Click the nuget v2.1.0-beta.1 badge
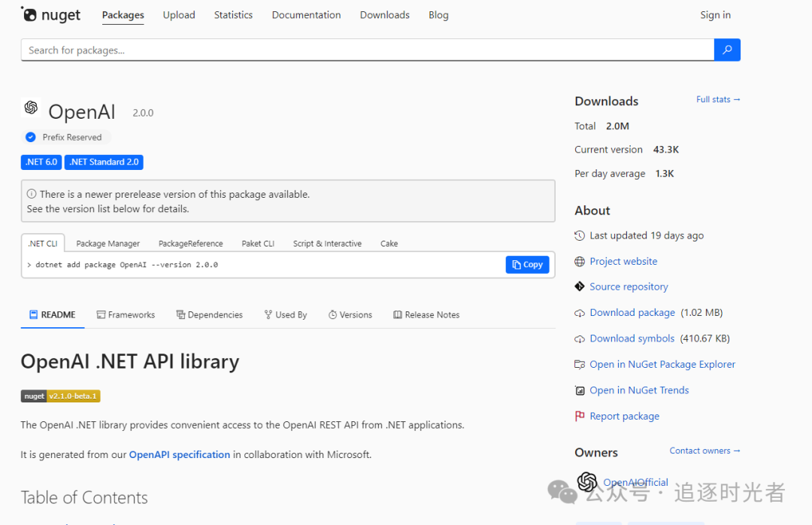 click(x=61, y=396)
